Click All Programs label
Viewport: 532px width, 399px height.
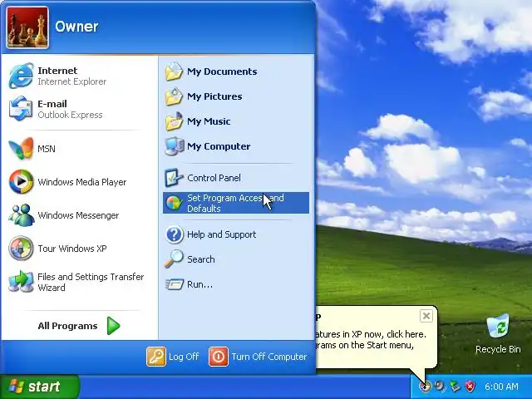[x=67, y=326]
